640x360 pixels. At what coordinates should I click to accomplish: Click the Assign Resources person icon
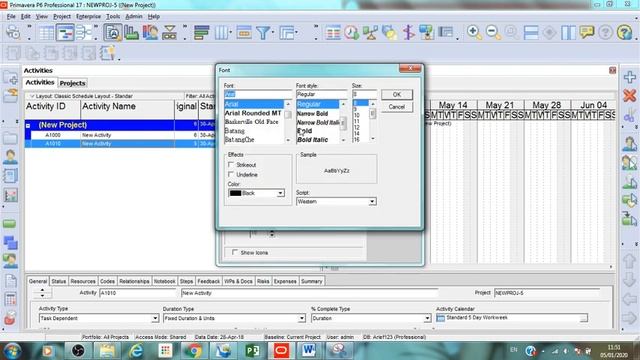629,144
